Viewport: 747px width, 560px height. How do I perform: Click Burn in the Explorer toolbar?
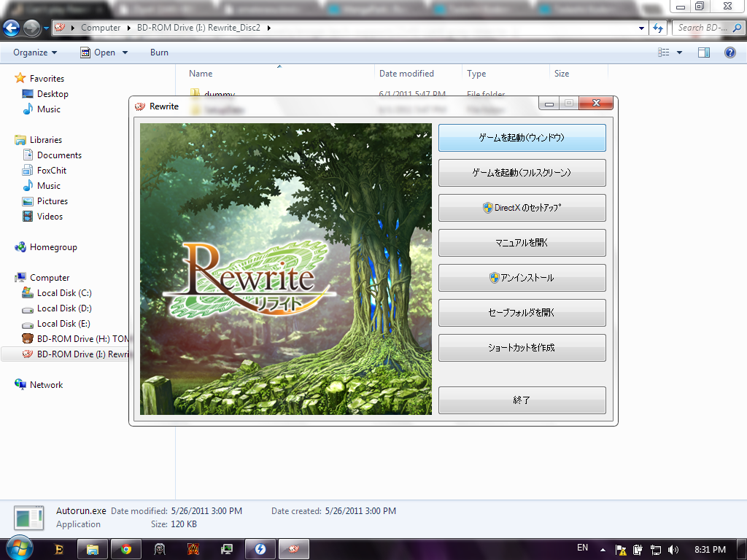click(x=159, y=52)
